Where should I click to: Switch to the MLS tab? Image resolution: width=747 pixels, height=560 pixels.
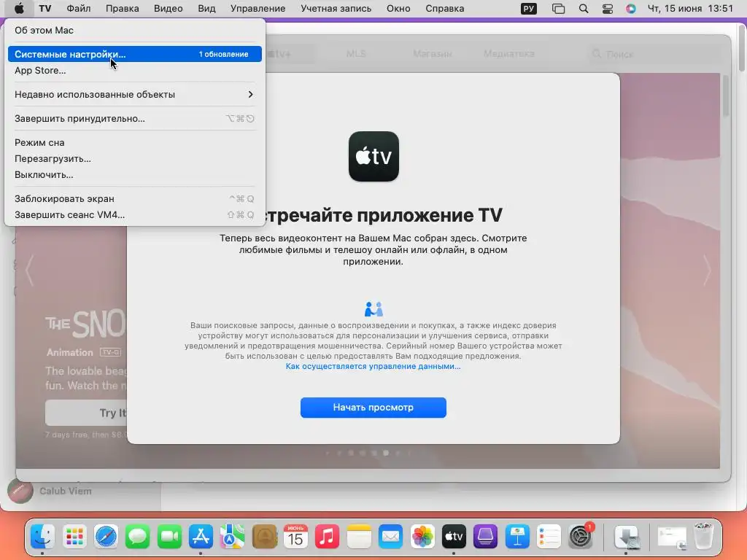tap(356, 54)
